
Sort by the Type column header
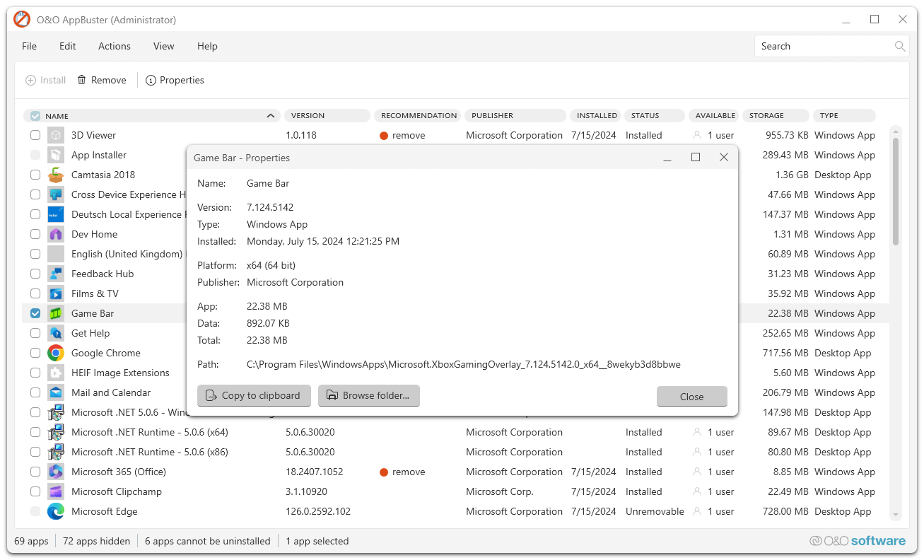pos(844,115)
